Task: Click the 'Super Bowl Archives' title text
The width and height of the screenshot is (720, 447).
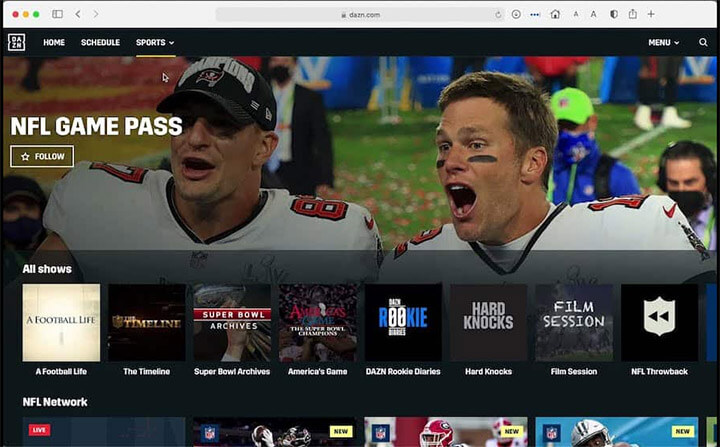Action: [x=232, y=371]
